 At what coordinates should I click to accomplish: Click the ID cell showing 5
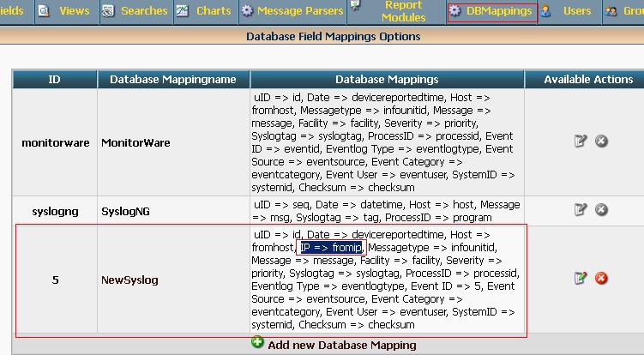pos(55,280)
